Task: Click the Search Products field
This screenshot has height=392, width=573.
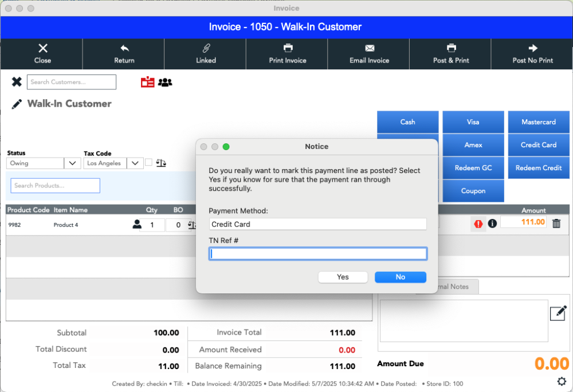Action: [56, 186]
